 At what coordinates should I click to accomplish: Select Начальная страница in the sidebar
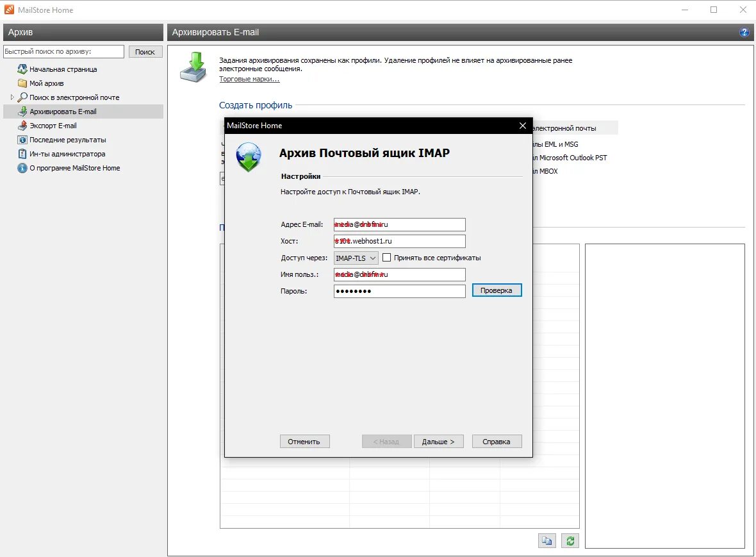[x=63, y=69]
